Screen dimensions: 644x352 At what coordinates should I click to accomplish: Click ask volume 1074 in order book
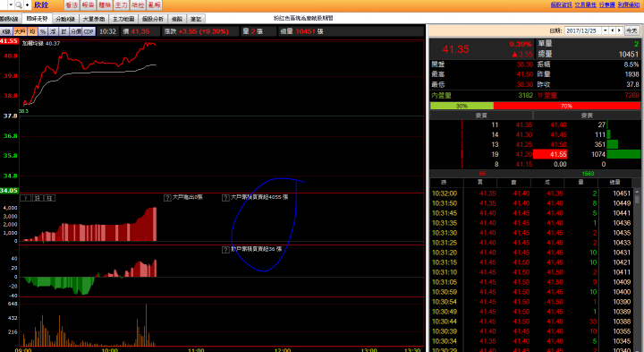click(x=598, y=154)
